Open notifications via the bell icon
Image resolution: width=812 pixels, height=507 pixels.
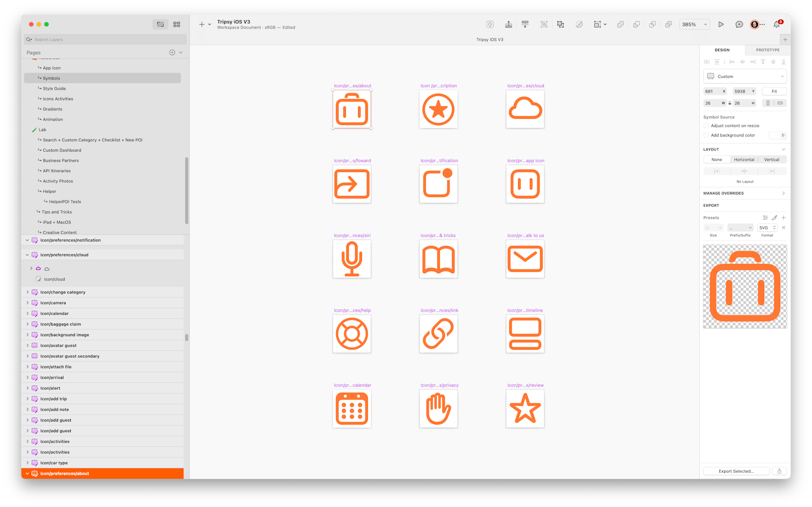click(776, 24)
